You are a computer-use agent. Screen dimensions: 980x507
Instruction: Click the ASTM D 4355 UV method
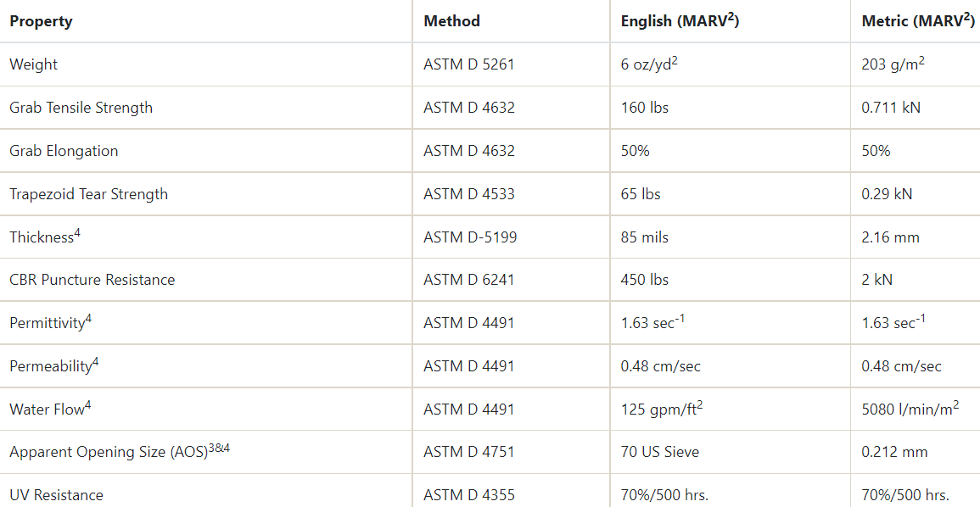pos(468,495)
